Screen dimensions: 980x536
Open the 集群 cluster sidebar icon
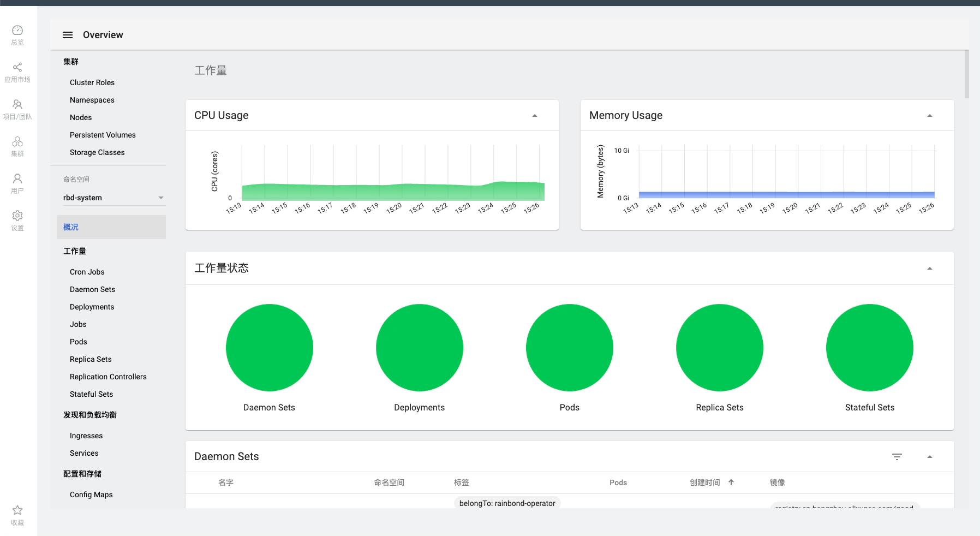pyautogui.click(x=17, y=142)
